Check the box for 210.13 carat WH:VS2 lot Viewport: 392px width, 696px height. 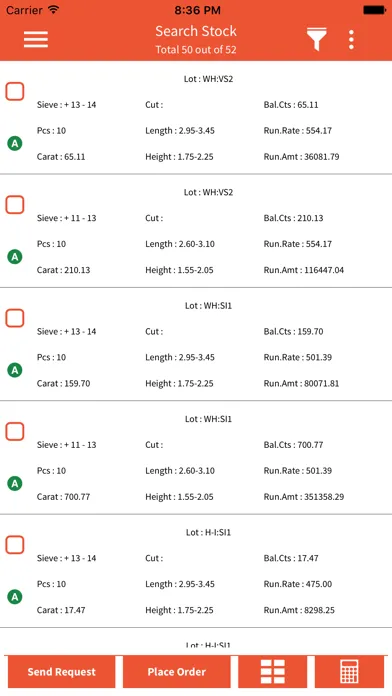(x=15, y=205)
